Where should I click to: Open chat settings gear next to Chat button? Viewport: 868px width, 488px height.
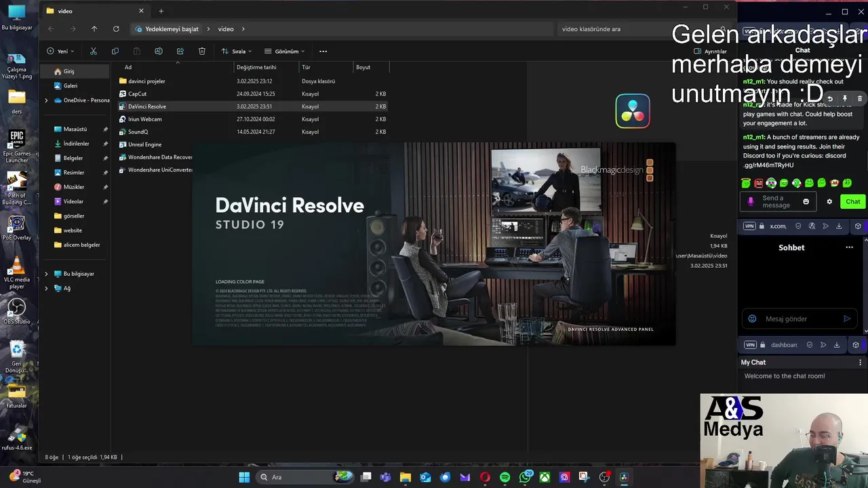829,201
